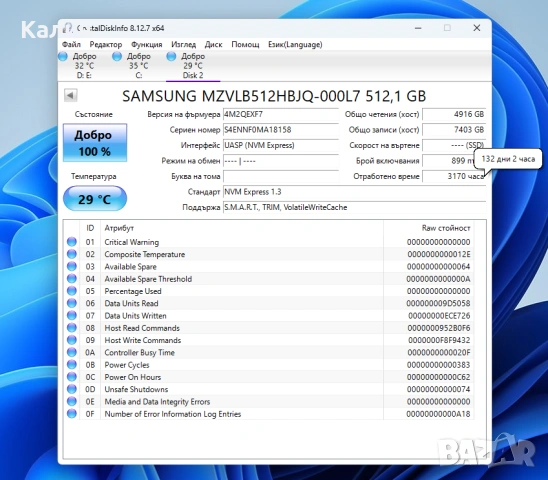
Task: Close the CrystalDiskInfo window
Action: tap(477, 28)
